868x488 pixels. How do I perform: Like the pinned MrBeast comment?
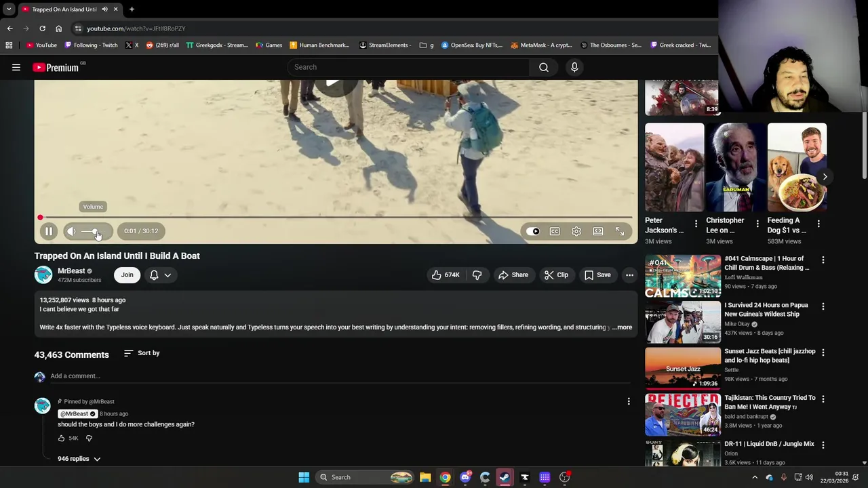point(61,439)
